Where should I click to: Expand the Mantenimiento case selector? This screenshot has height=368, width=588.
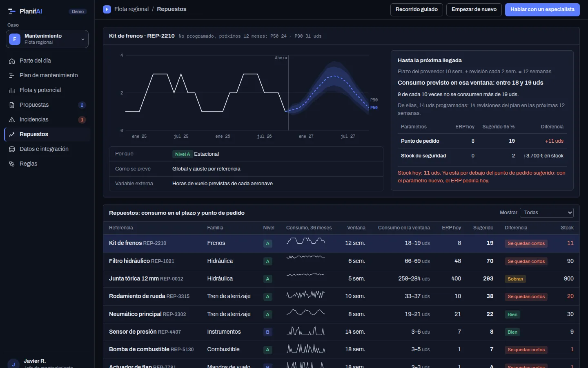(x=47, y=39)
